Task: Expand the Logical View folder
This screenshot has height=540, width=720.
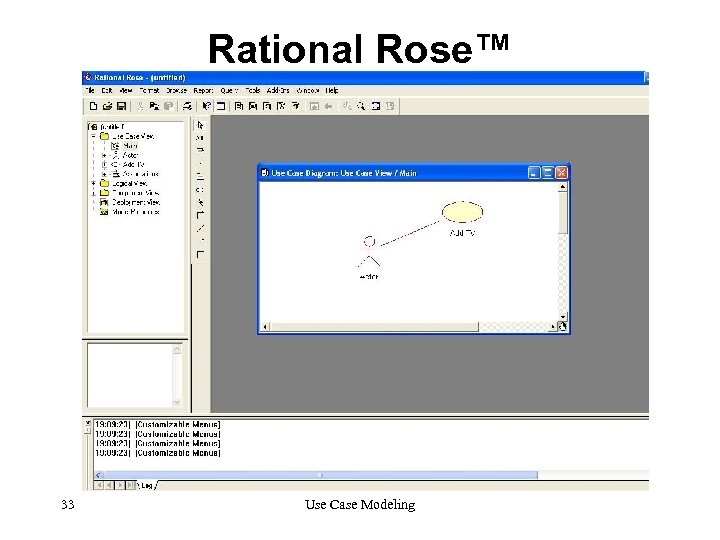Action: pyautogui.click(x=94, y=184)
